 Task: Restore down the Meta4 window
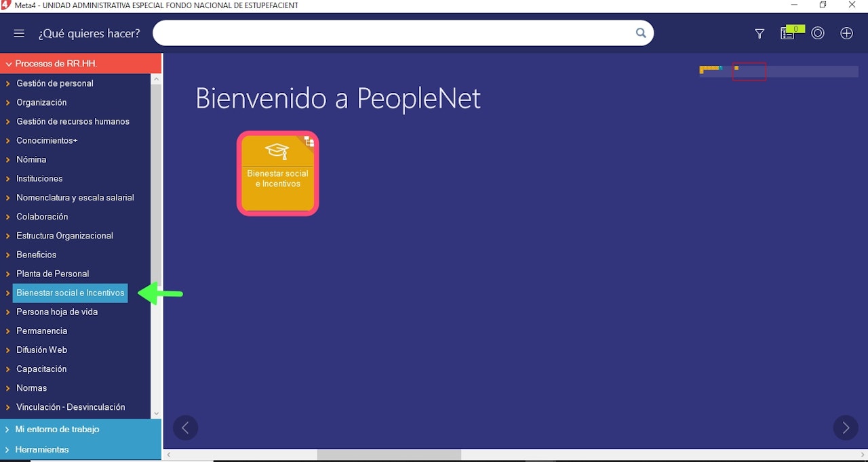point(823,5)
